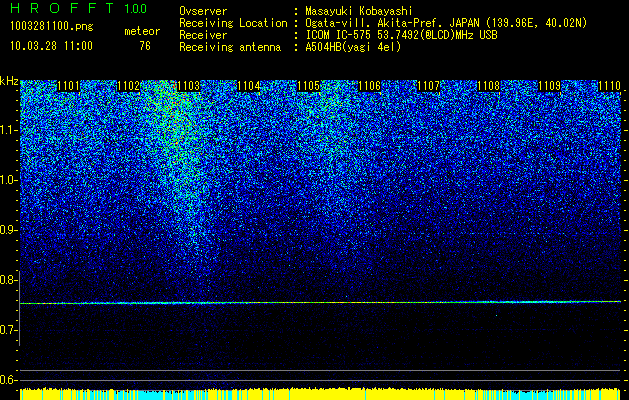The height and width of the screenshot is (400, 629).
Task: Click the 1102 time marker label
Action: [x=129, y=86]
